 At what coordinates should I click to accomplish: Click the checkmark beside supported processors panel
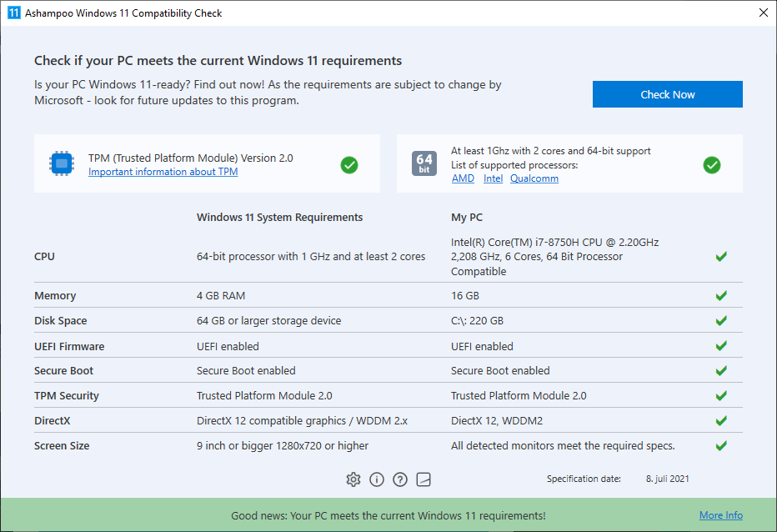tap(712, 165)
